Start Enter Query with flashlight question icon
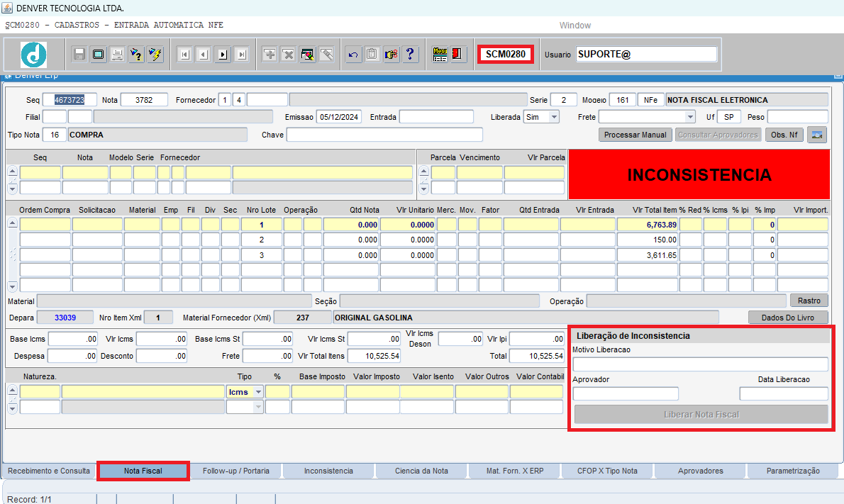The width and height of the screenshot is (844, 504). coord(136,55)
